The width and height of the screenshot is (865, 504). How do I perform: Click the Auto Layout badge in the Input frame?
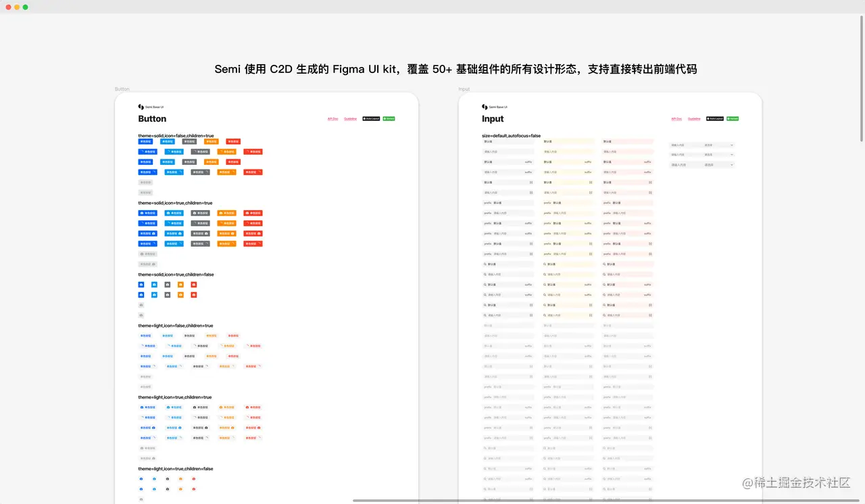pyautogui.click(x=715, y=118)
